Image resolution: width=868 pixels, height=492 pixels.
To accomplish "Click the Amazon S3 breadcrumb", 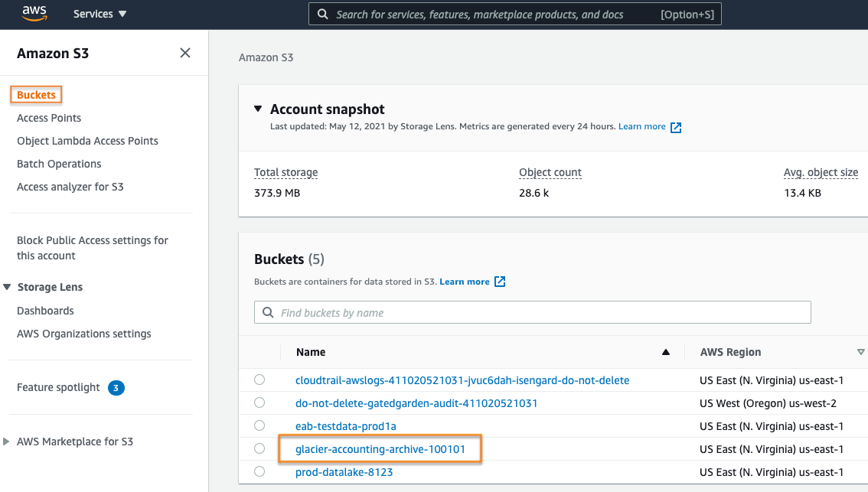I will click(x=266, y=57).
